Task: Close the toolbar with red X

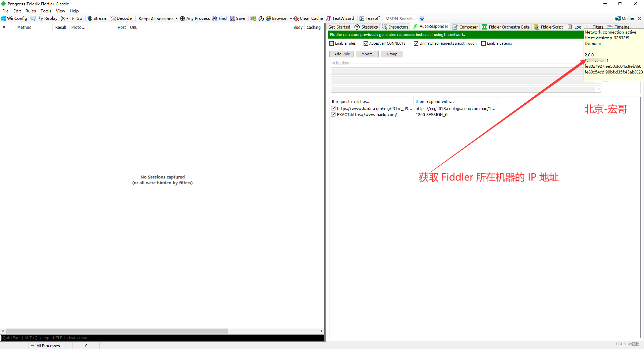Action: pyautogui.click(x=639, y=18)
